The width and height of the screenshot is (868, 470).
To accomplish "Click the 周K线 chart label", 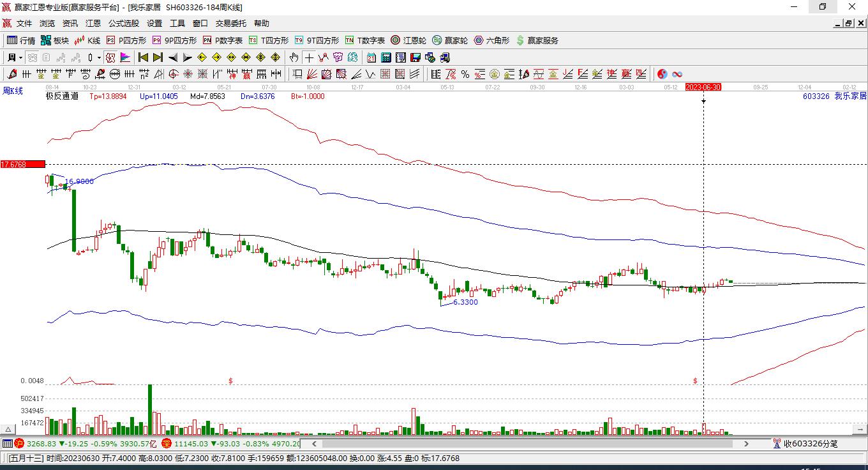I will 12,91.
